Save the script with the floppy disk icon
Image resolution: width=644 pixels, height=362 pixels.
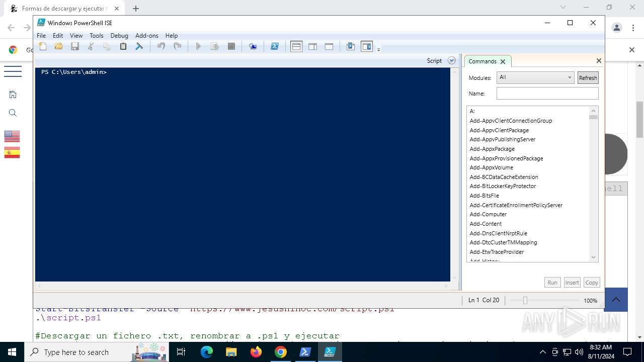75,46
